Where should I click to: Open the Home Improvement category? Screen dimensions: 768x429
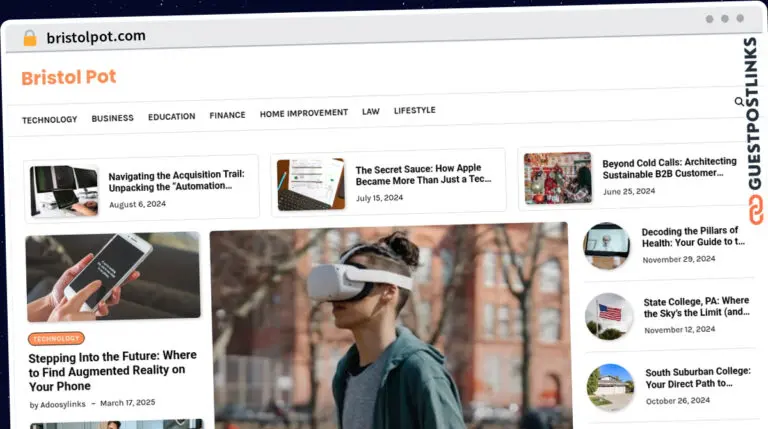(x=304, y=113)
